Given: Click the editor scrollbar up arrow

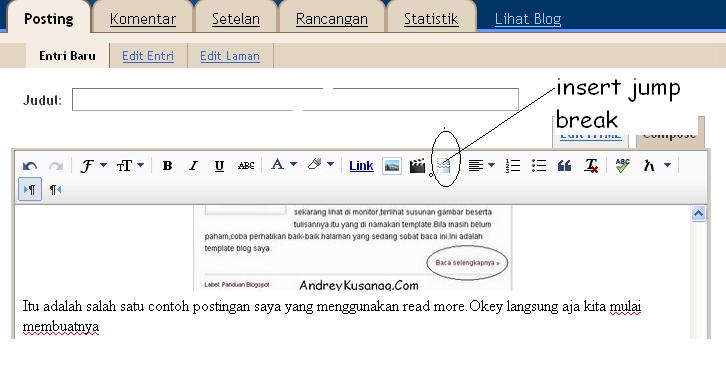Looking at the screenshot, I should coord(698,214).
